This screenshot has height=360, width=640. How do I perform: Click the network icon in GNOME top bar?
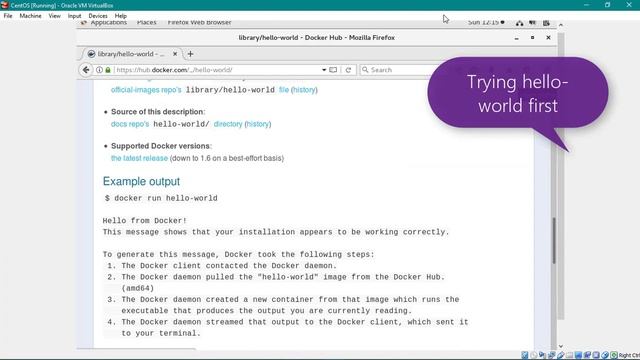[519, 23]
